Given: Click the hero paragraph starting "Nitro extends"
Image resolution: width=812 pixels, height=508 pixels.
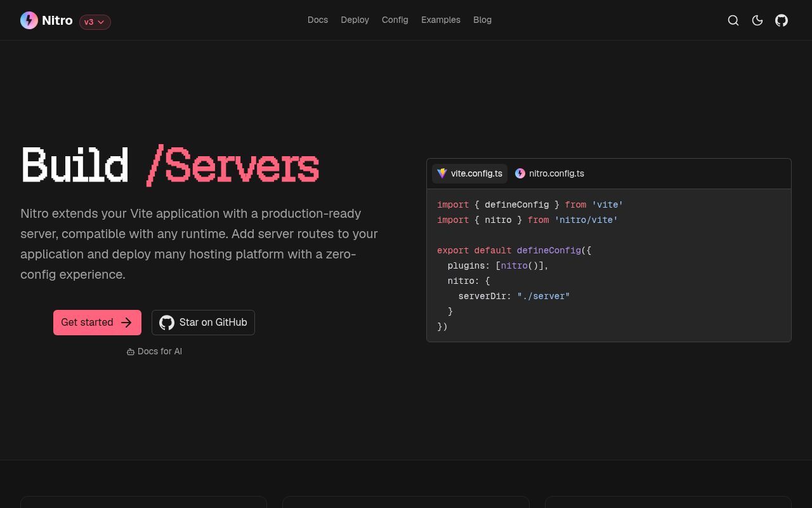Looking at the screenshot, I should pos(199,244).
